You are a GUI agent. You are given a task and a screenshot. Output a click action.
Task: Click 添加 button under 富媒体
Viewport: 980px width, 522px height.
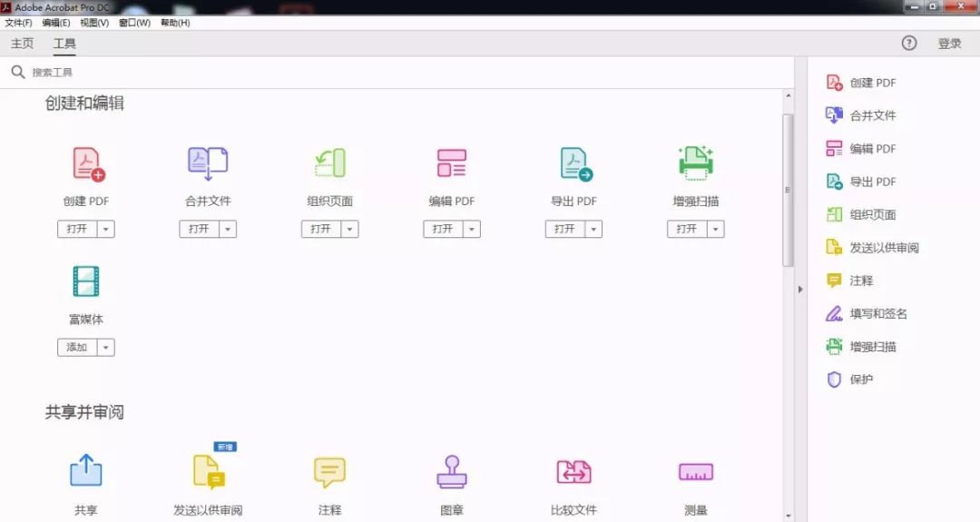tap(77, 347)
